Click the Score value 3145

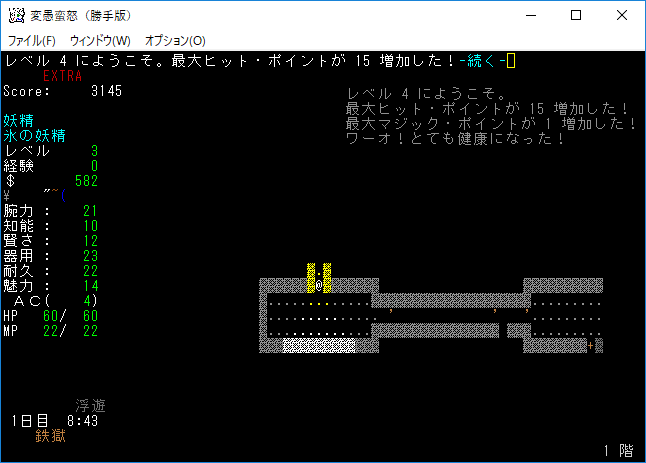[105, 91]
